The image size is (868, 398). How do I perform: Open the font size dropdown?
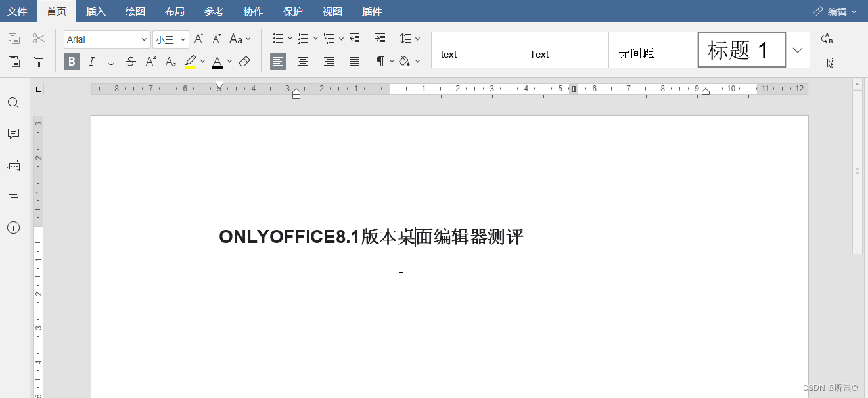pos(171,39)
